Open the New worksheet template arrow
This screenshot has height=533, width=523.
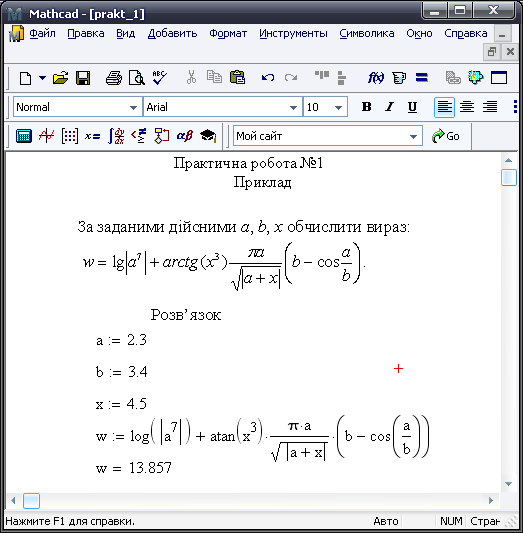(x=42, y=78)
